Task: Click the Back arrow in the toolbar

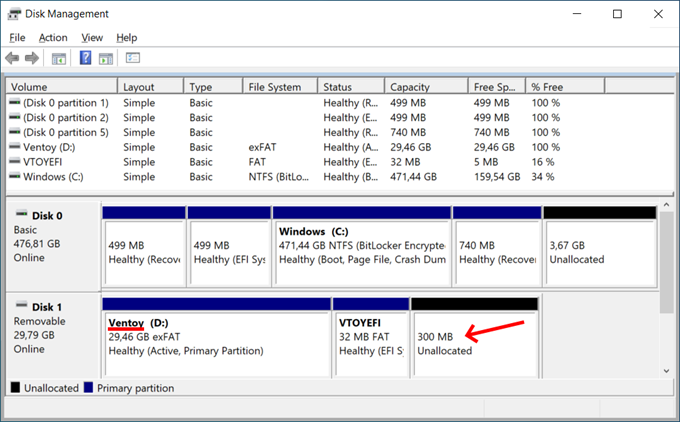Action: coord(13,58)
